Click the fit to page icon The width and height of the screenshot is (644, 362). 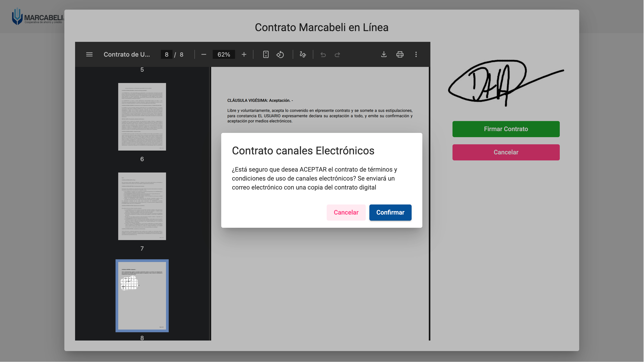click(x=265, y=54)
